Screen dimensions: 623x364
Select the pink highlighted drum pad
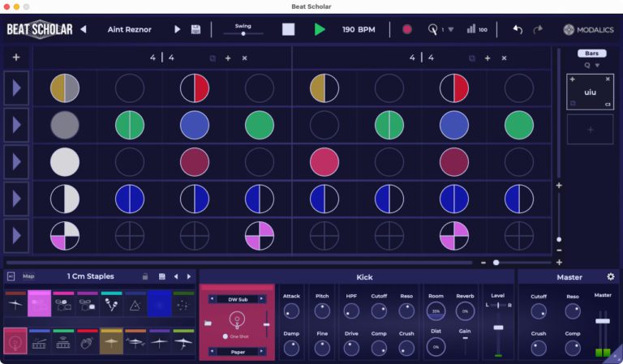[39, 303]
